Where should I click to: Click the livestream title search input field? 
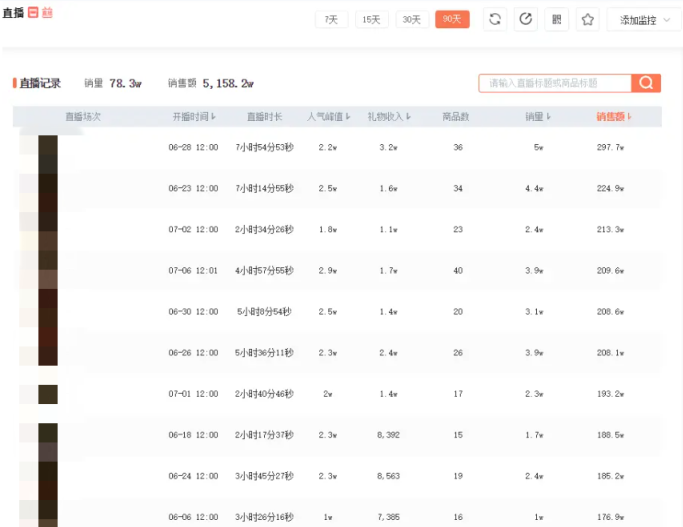(x=555, y=83)
